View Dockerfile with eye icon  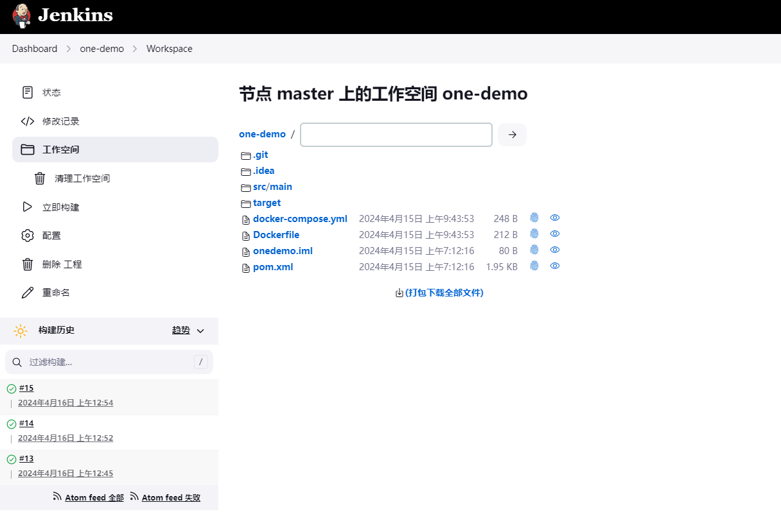click(x=555, y=234)
